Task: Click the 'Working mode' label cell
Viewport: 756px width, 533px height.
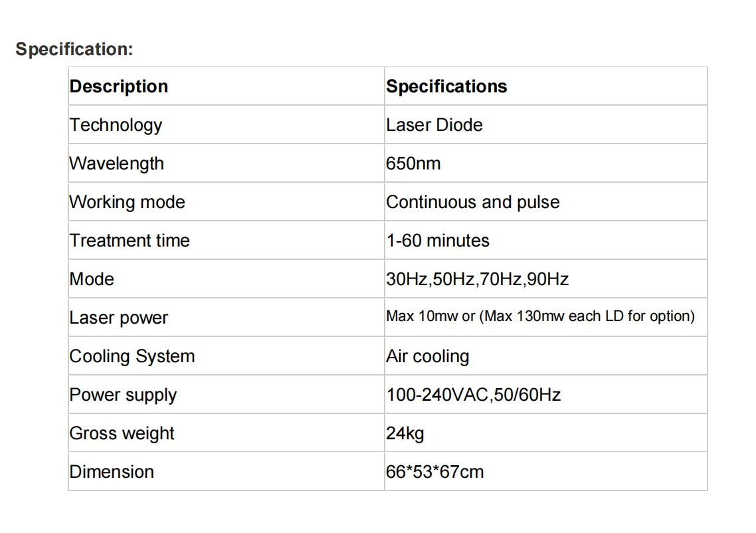Action: pos(128,202)
